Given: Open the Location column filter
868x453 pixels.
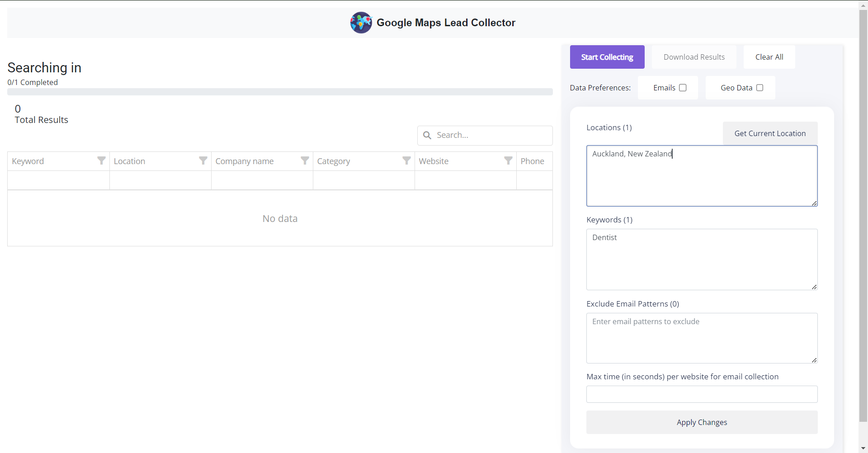Looking at the screenshot, I should click(203, 161).
